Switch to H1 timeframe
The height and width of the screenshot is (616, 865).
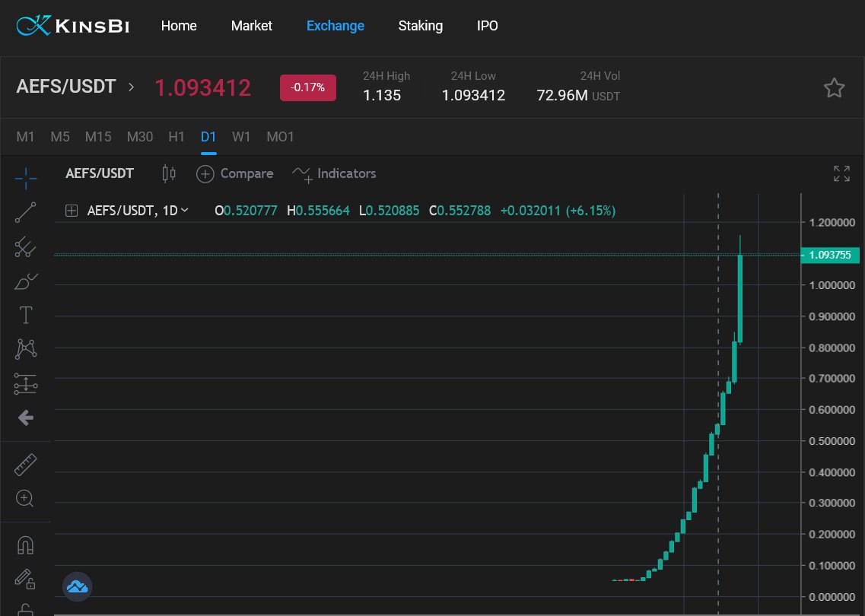coord(176,137)
